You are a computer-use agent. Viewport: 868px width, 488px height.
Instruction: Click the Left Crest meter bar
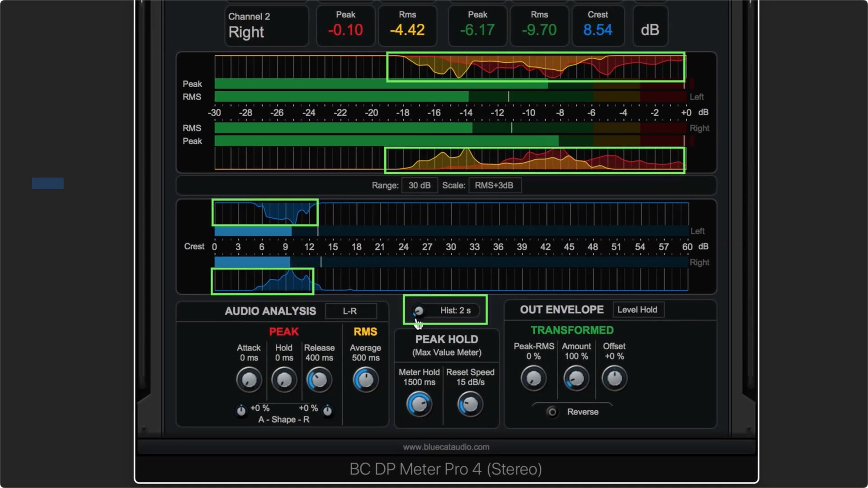(x=451, y=231)
